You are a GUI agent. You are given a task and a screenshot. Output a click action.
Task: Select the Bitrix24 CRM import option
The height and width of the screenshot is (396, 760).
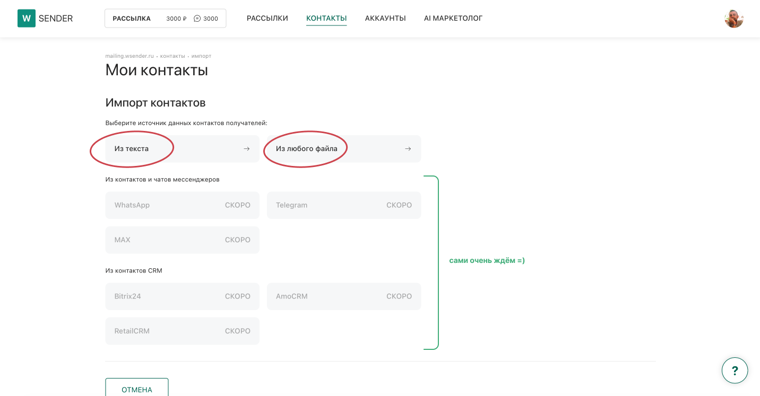182,296
